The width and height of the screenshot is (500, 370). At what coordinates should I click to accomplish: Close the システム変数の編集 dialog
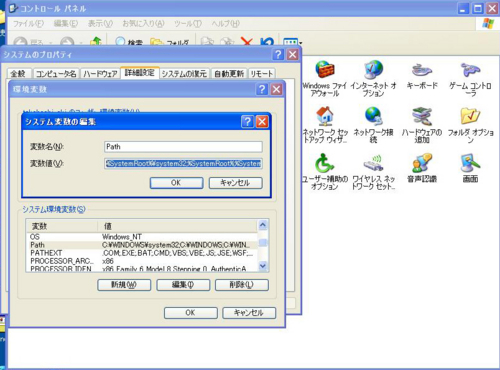pos(262,122)
